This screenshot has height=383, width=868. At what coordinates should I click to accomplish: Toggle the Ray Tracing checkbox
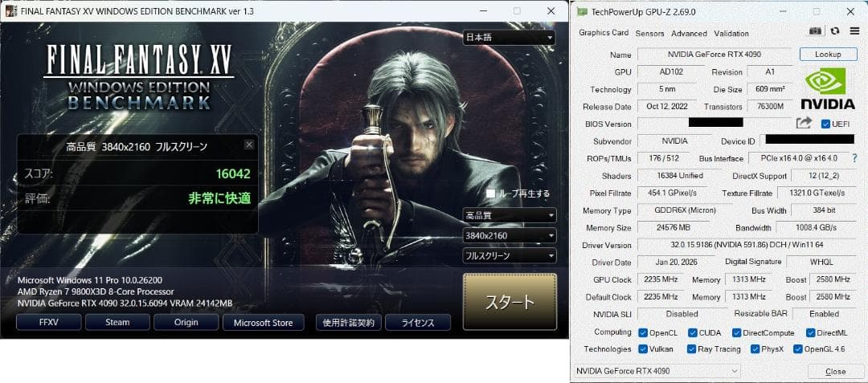coord(691,348)
